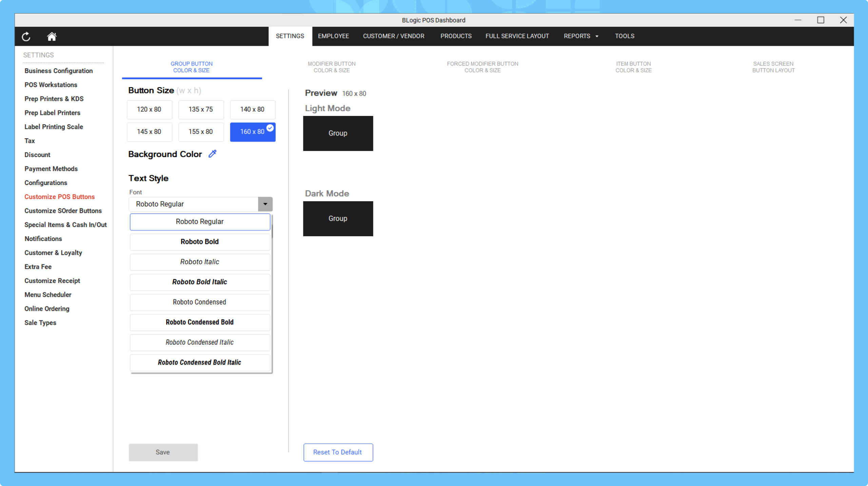The image size is (868, 486).
Task: Click the Save button
Action: [163, 452]
